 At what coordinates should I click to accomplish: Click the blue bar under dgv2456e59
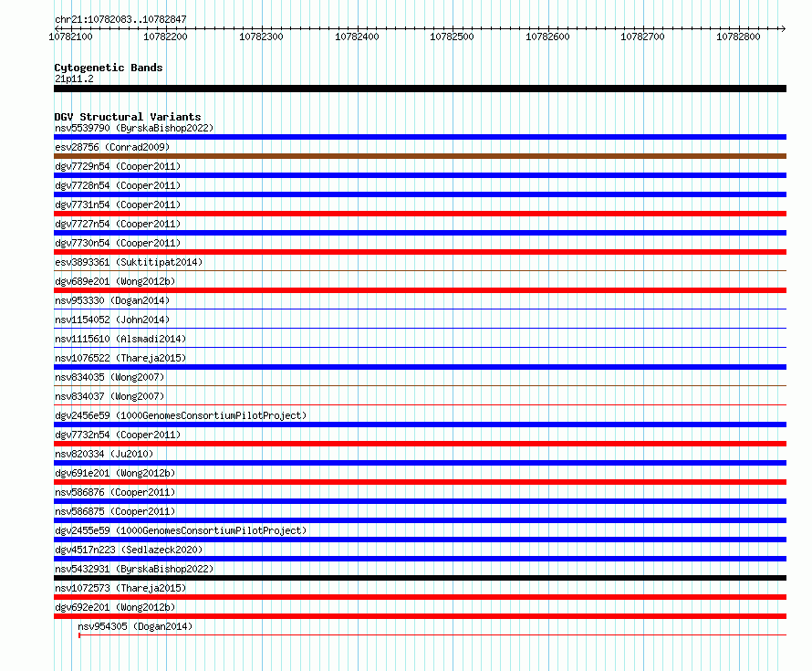420,425
